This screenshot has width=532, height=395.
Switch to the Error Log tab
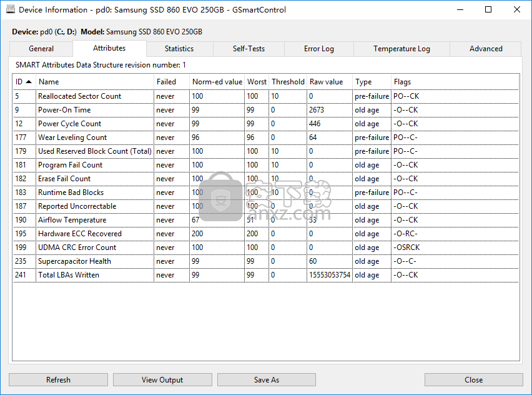319,49
